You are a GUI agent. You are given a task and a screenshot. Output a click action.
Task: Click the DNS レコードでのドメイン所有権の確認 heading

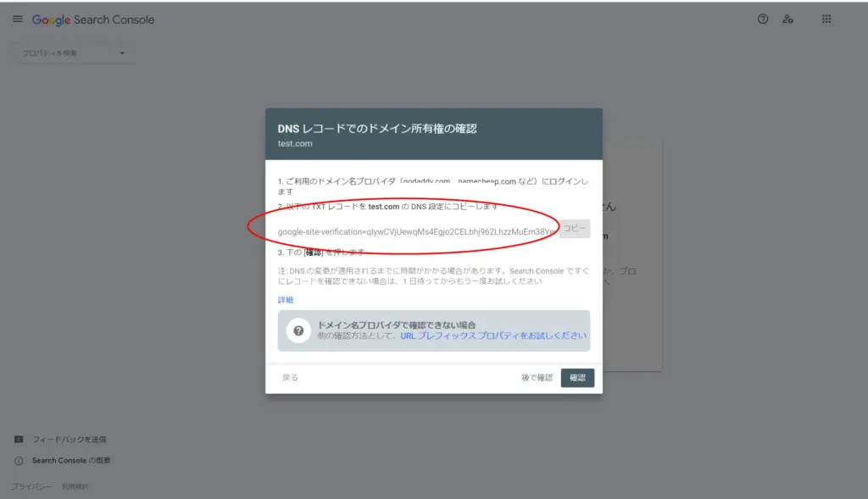[377, 128]
